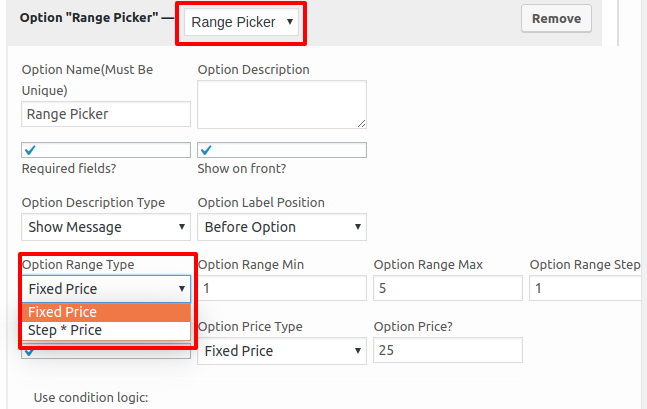Toggle the Show on front checkbox
Image resolution: width=647 pixels, height=409 pixels.
click(x=282, y=150)
